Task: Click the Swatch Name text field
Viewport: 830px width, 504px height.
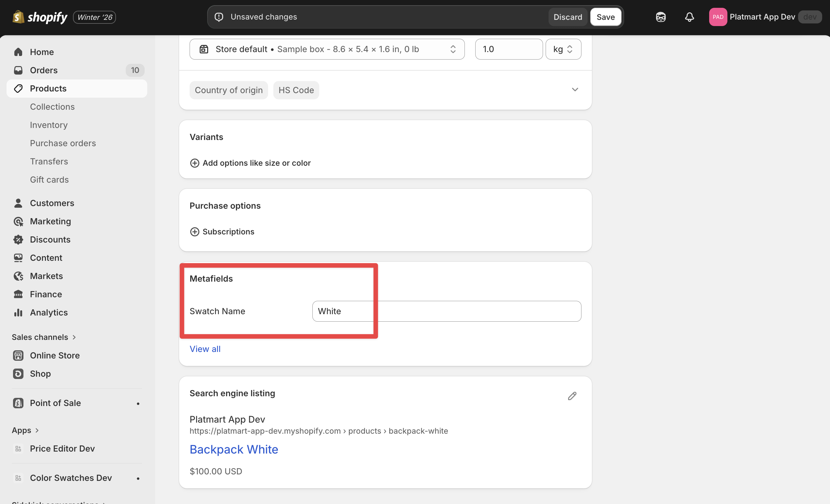Action: (x=446, y=311)
